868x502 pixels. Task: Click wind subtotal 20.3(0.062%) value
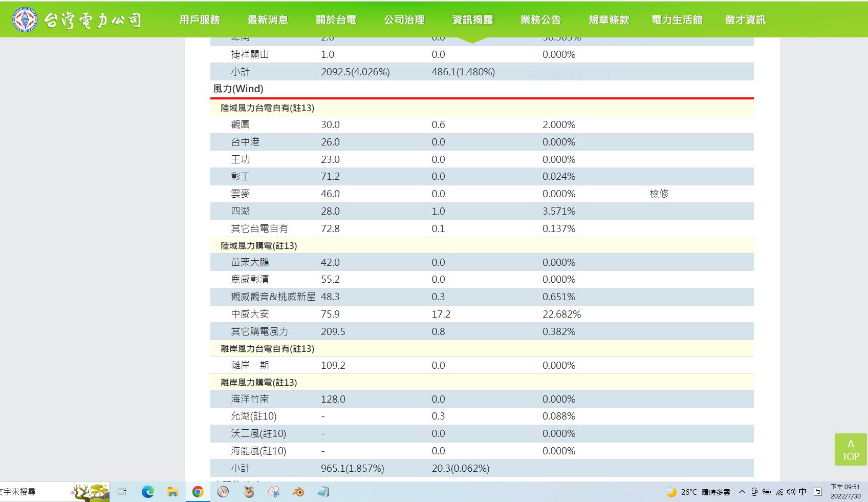tap(461, 468)
